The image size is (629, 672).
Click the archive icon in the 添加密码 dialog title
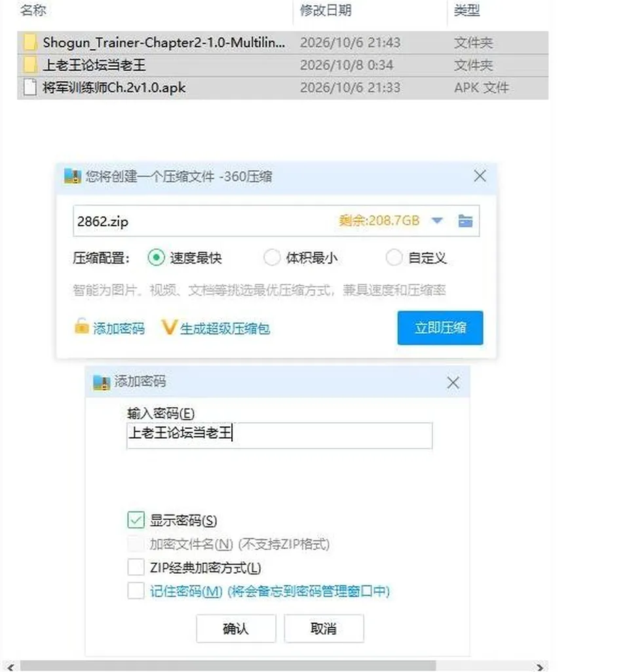(102, 382)
